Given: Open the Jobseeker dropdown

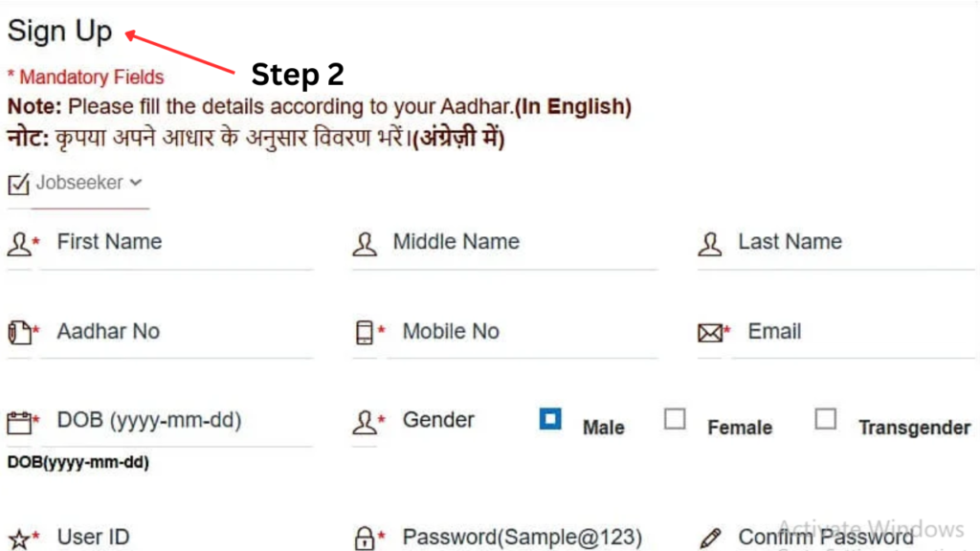Looking at the screenshot, I should 90,183.
